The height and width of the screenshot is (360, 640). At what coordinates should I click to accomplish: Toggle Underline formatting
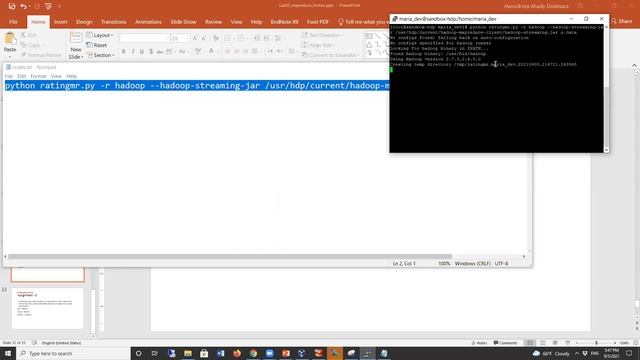(x=142, y=51)
